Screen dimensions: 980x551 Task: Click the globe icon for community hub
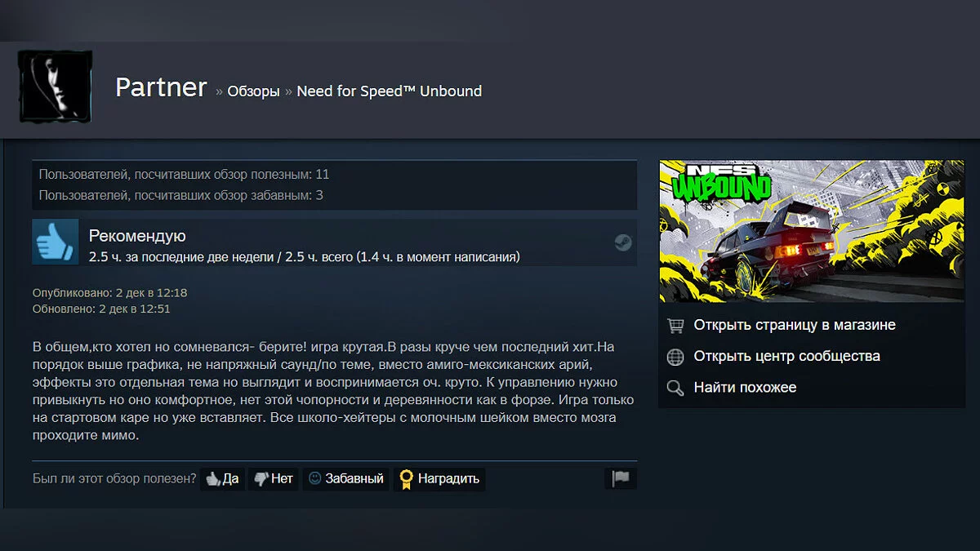(675, 357)
